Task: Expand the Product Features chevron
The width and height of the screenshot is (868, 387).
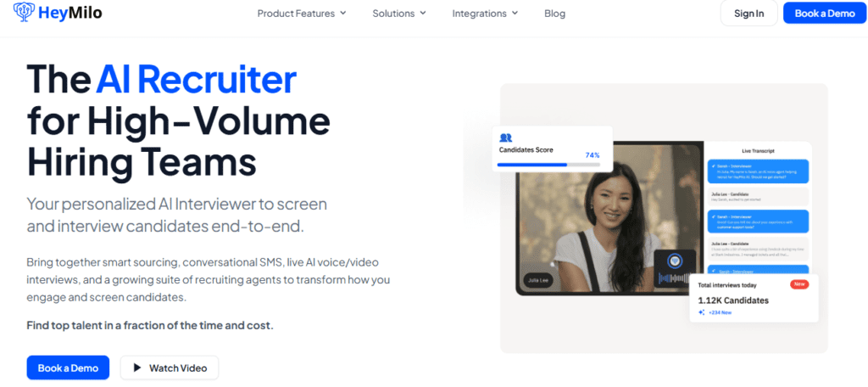Action: pyautogui.click(x=342, y=13)
